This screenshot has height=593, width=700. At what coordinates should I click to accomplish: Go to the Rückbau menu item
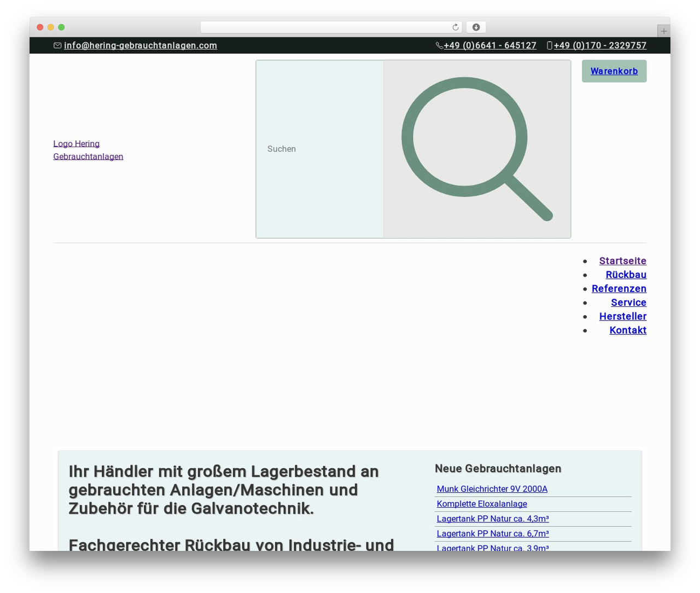[x=626, y=275]
